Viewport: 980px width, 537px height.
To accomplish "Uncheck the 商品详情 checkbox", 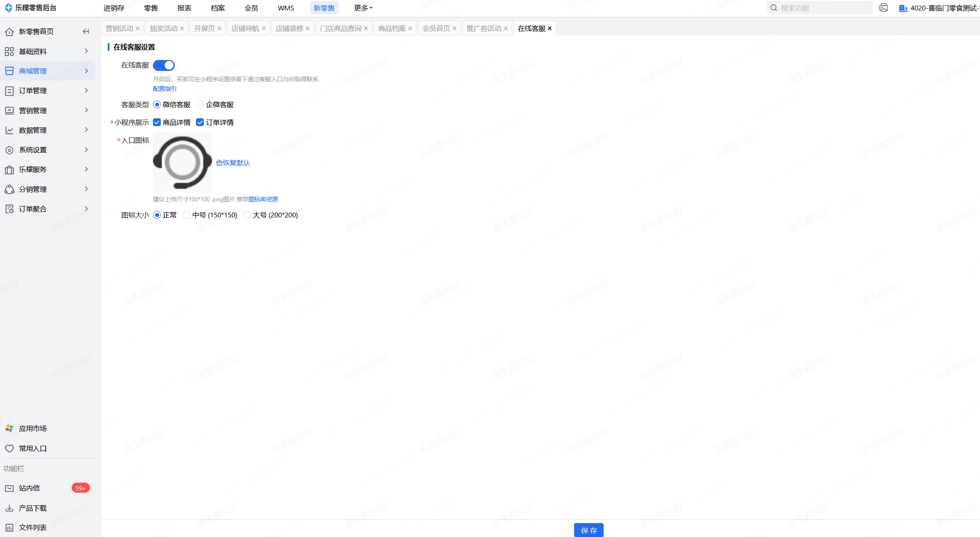I will point(157,123).
